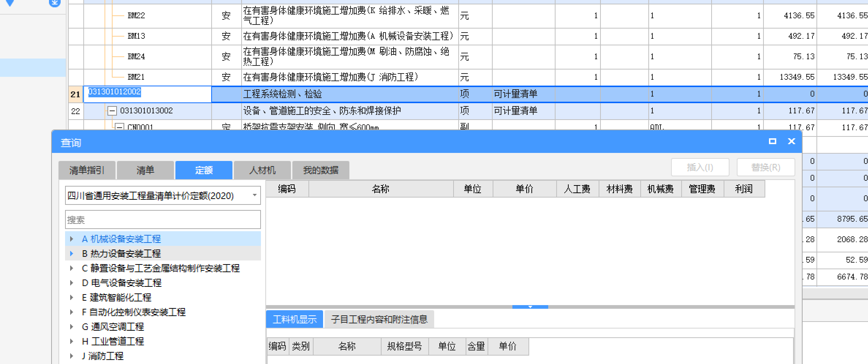The width and height of the screenshot is (868, 364).
Task: Select F 自动化控制仪表安装工程
Action: [x=134, y=312]
